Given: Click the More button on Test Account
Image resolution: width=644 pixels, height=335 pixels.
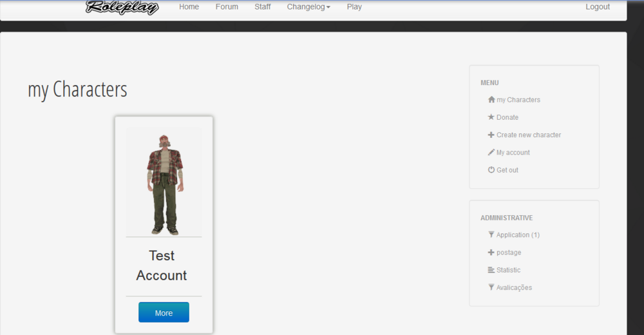Looking at the screenshot, I should click(x=164, y=312).
